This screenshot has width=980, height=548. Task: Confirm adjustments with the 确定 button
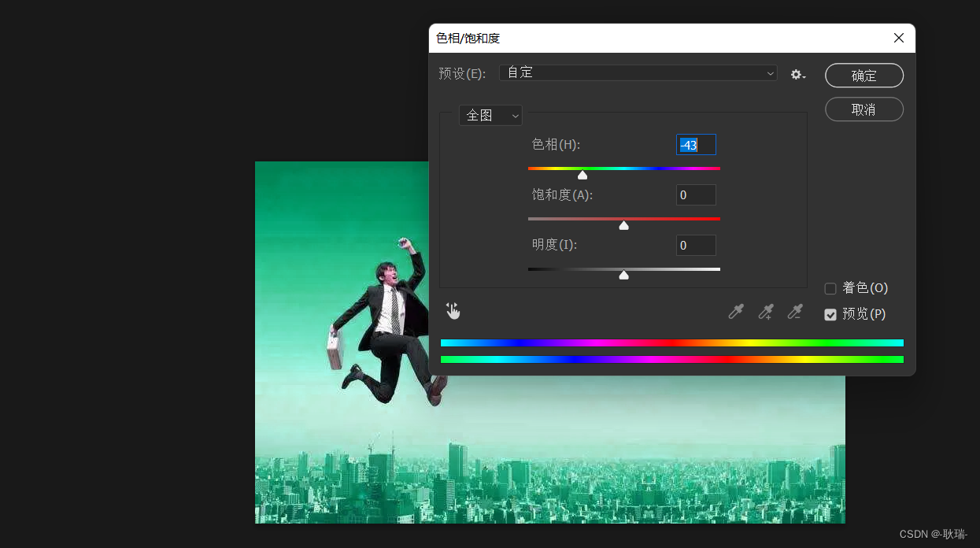(864, 76)
